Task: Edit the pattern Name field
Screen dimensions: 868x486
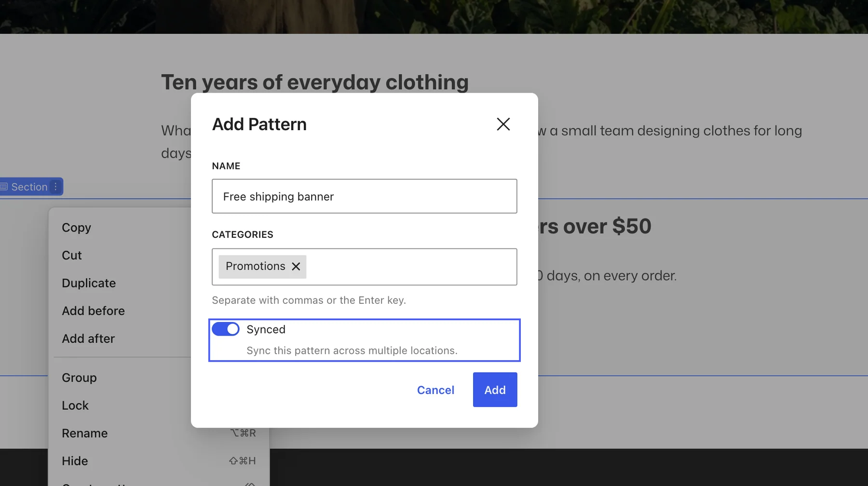Action: (x=365, y=196)
